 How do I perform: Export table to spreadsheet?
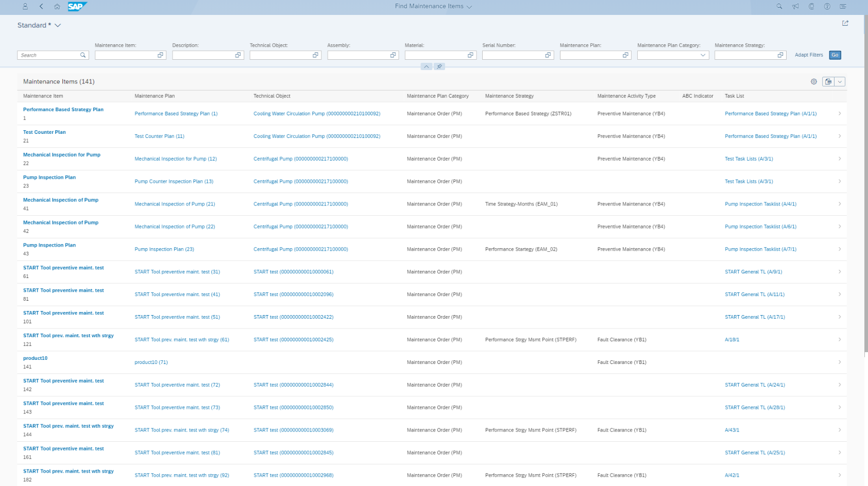(x=828, y=81)
